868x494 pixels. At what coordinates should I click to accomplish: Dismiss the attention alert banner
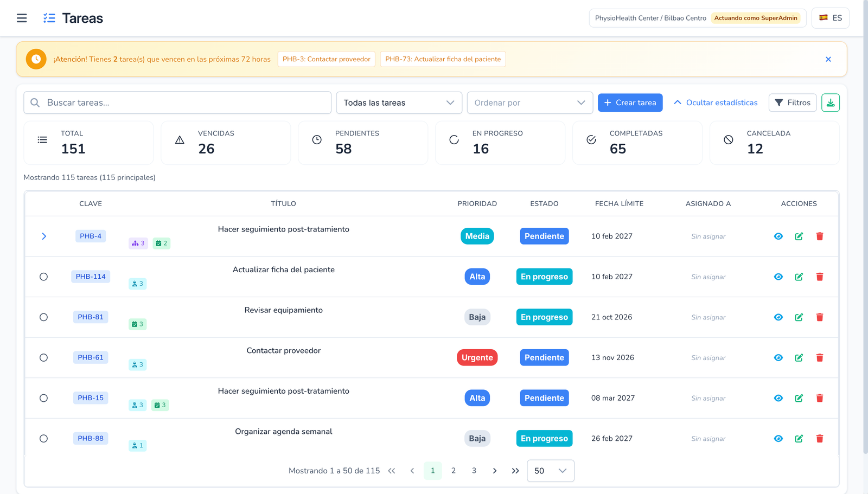(828, 59)
